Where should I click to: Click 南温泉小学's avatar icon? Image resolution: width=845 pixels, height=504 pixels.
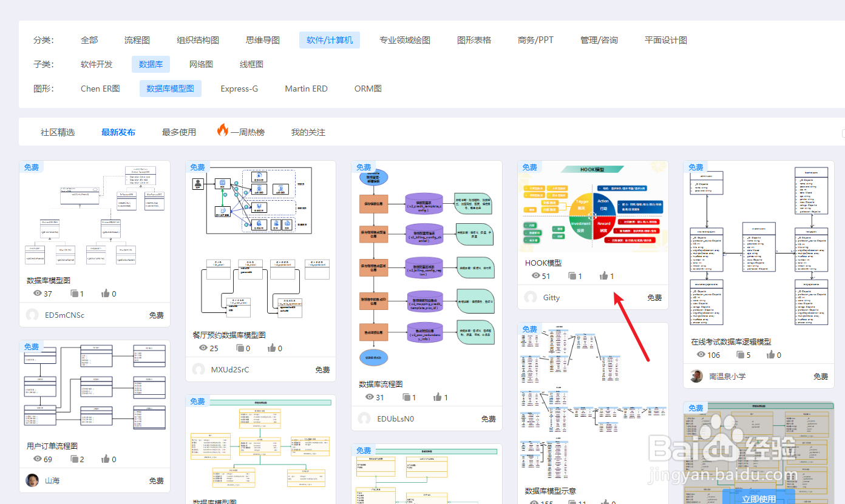pyautogui.click(x=696, y=376)
